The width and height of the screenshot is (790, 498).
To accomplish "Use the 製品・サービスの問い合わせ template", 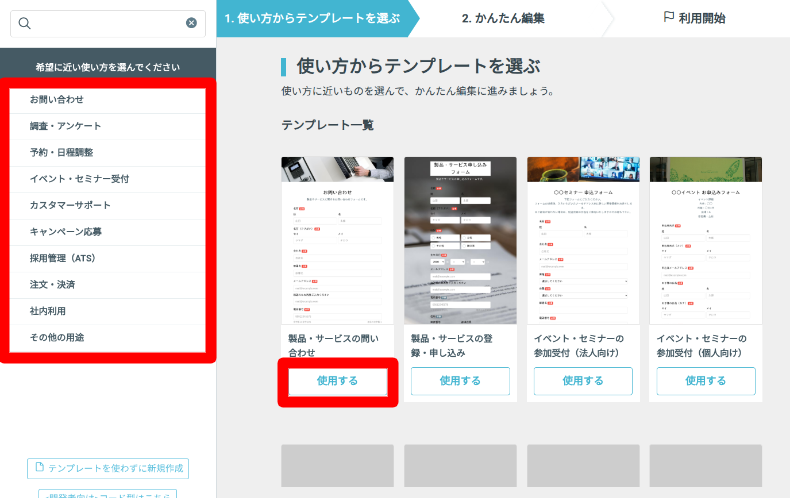I will 338,381.
